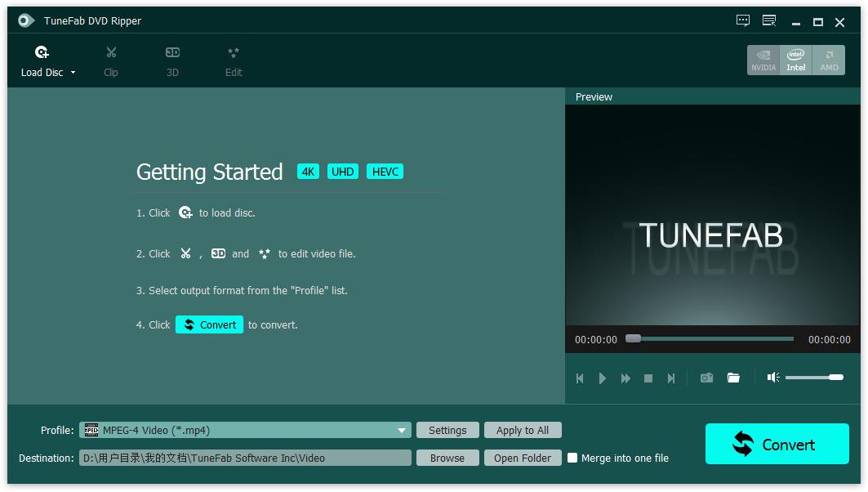Fast forward the preview
868x492 pixels.
625,378
